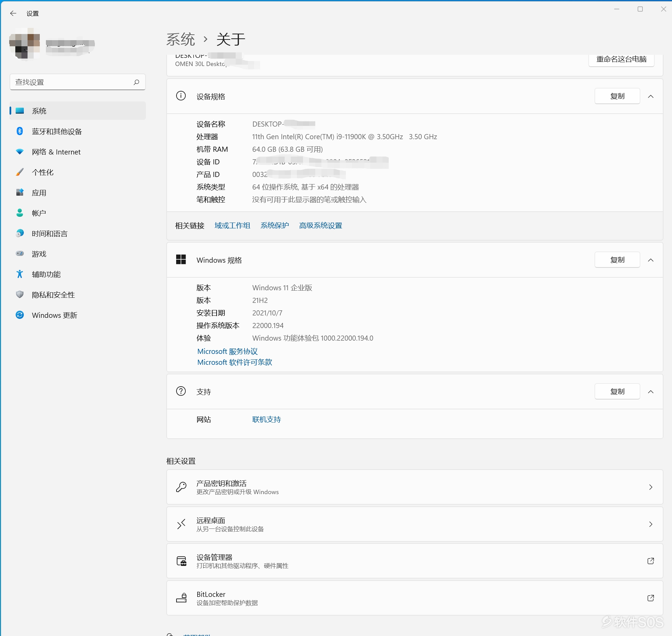Go to 帐户 settings
Viewport: 672px width, 636px height.
tap(78, 213)
